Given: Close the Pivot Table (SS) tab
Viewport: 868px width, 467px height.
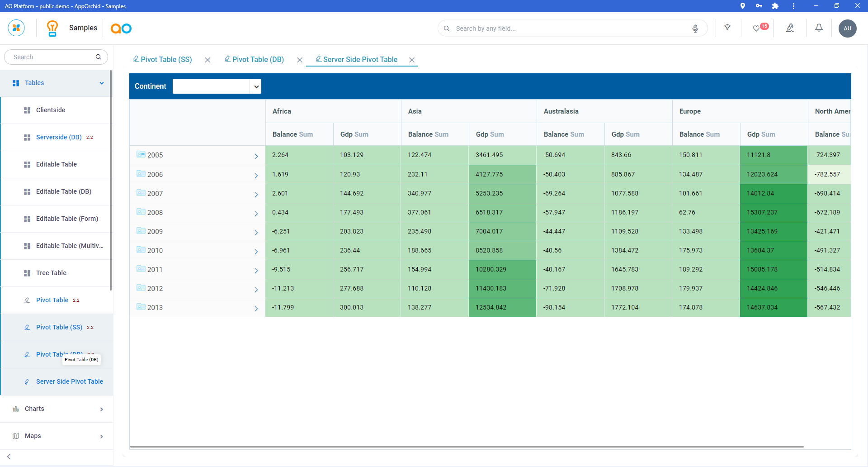Looking at the screenshot, I should tap(208, 60).
